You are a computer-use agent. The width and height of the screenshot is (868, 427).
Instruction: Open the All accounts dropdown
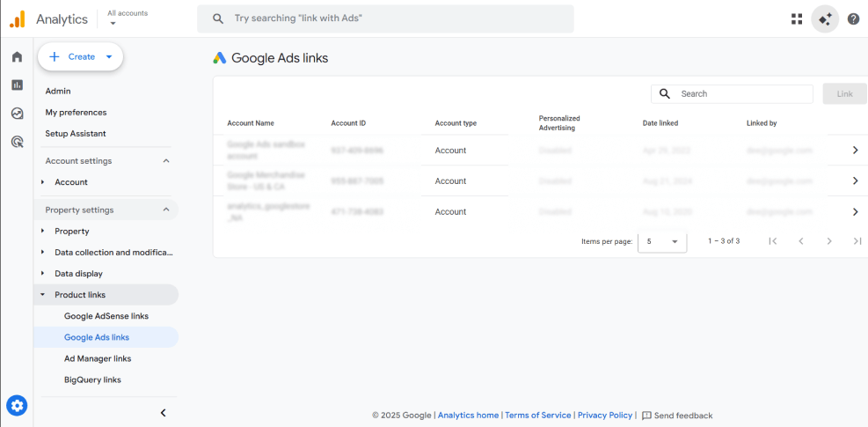click(128, 18)
